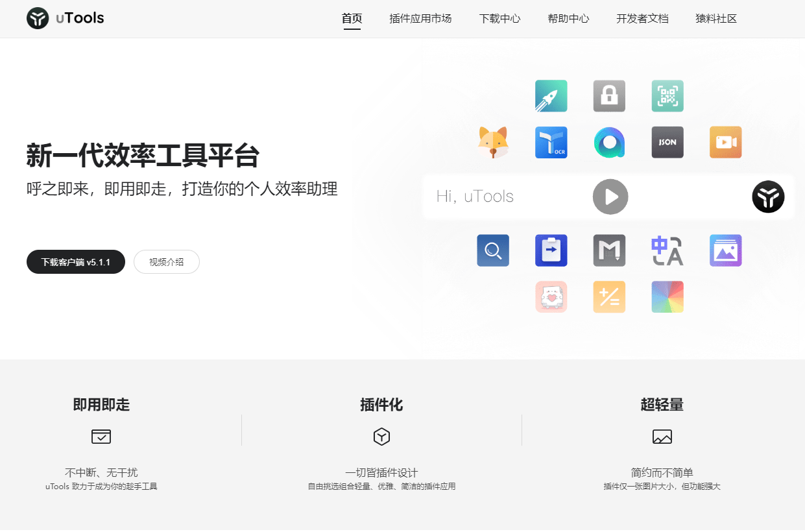Click the 超轻量 heading

(662, 405)
